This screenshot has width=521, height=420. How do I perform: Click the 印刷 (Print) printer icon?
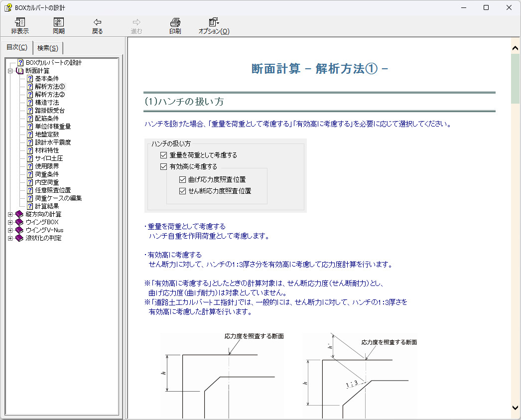pos(175,22)
